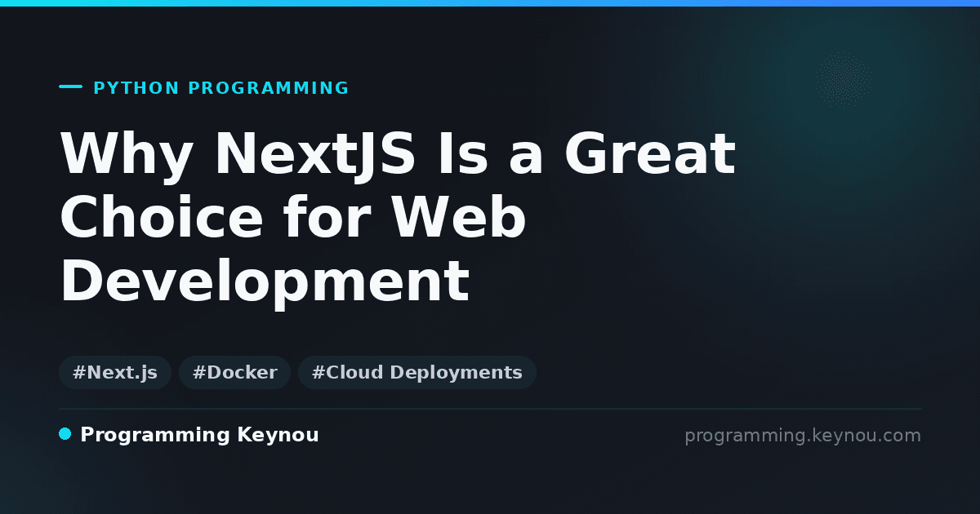Viewport: 980px width, 514px height.
Task: Click the #Docker tag pill
Action: click(234, 373)
